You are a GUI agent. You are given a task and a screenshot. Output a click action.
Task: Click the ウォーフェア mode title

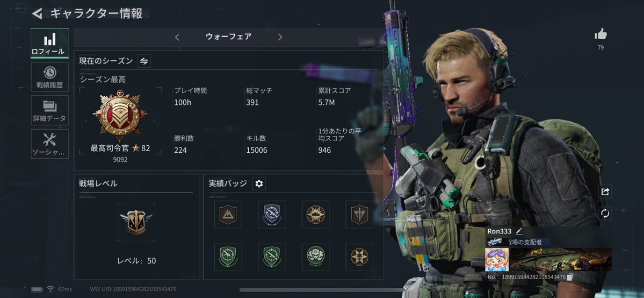tap(228, 37)
